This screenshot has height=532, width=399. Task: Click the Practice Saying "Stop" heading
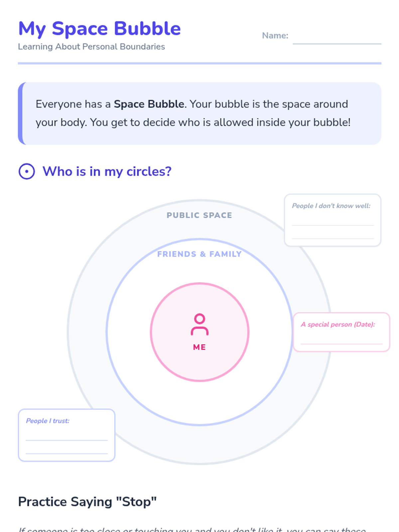(87, 502)
